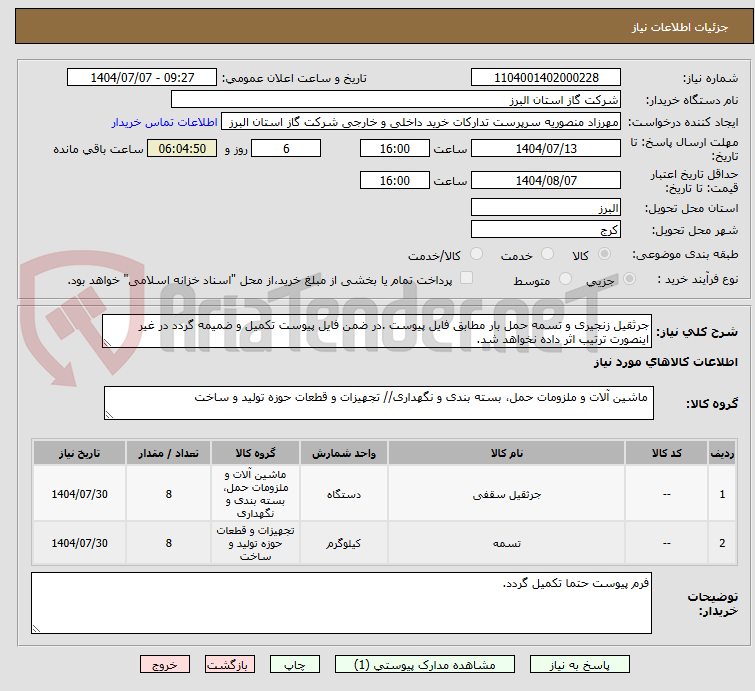Click the اطلاعات کالاهای مورد نیاز heading
The width and height of the screenshot is (755, 691).
(665, 362)
